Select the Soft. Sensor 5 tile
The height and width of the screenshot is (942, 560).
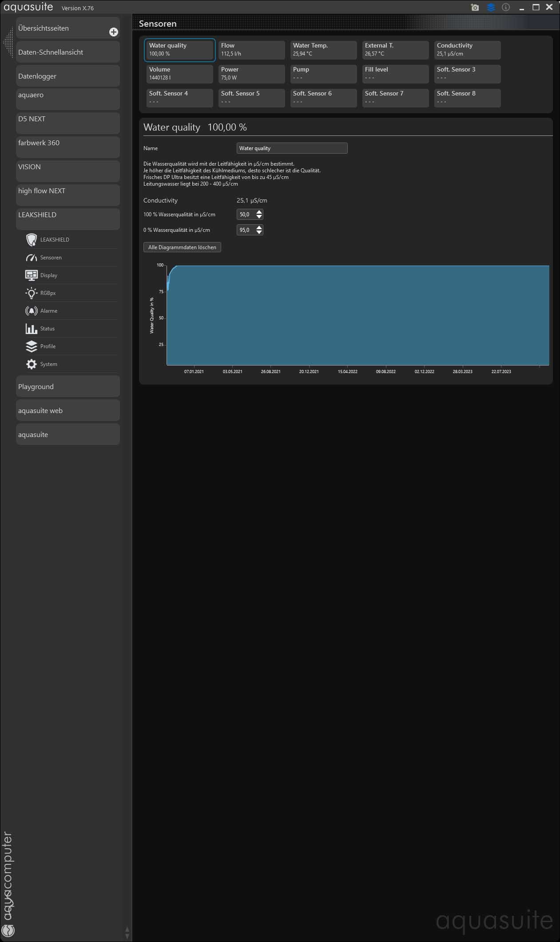[x=252, y=98]
